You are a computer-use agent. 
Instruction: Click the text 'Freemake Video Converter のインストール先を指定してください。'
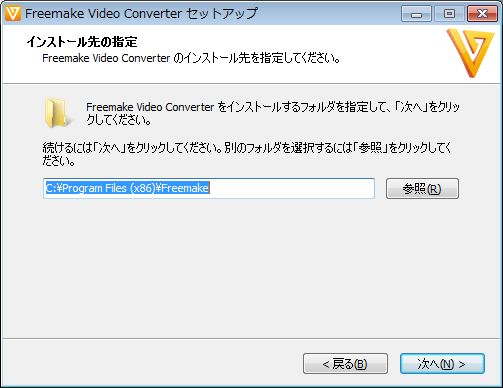coord(191,58)
